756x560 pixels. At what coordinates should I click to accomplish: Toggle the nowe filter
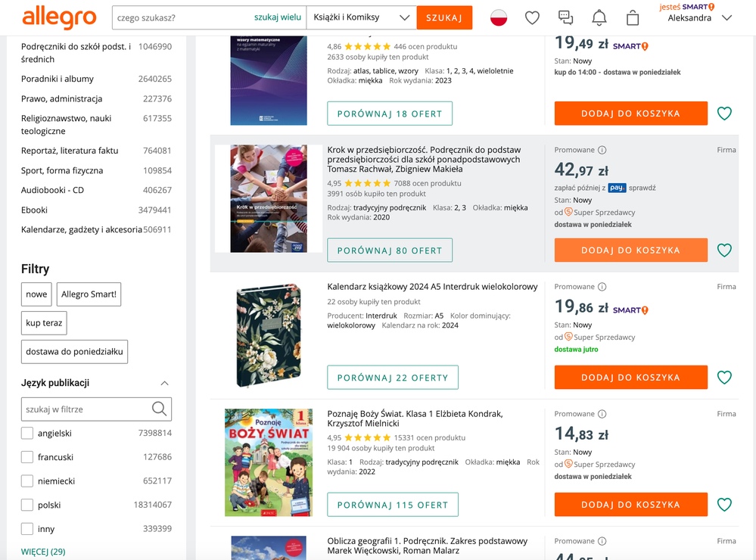coord(36,294)
